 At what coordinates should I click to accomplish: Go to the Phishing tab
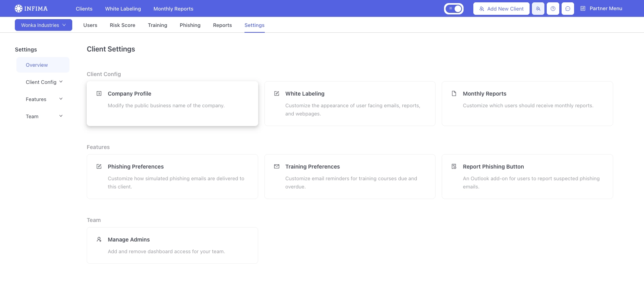tap(190, 25)
